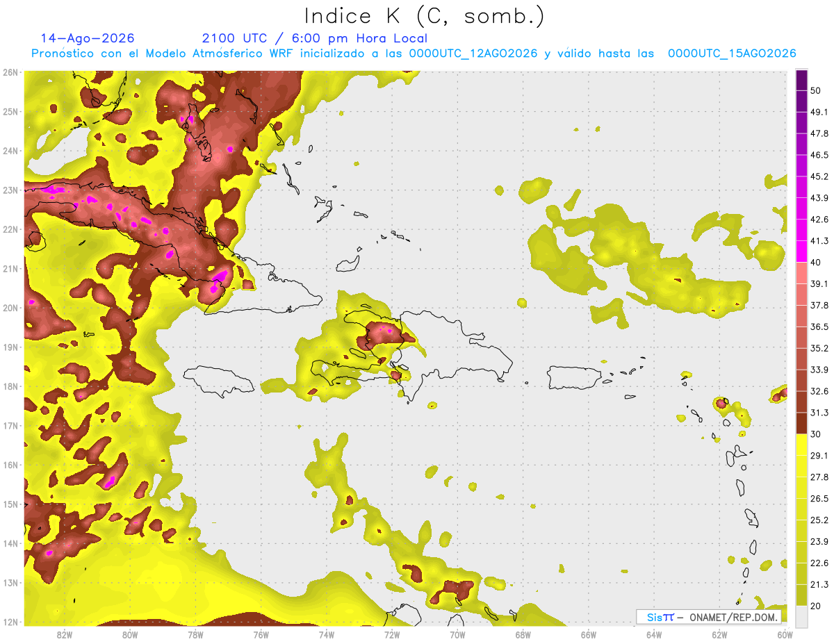Screen dimensions: 834x644
Task: Click the "15N" latitude label
Action: tap(10, 504)
